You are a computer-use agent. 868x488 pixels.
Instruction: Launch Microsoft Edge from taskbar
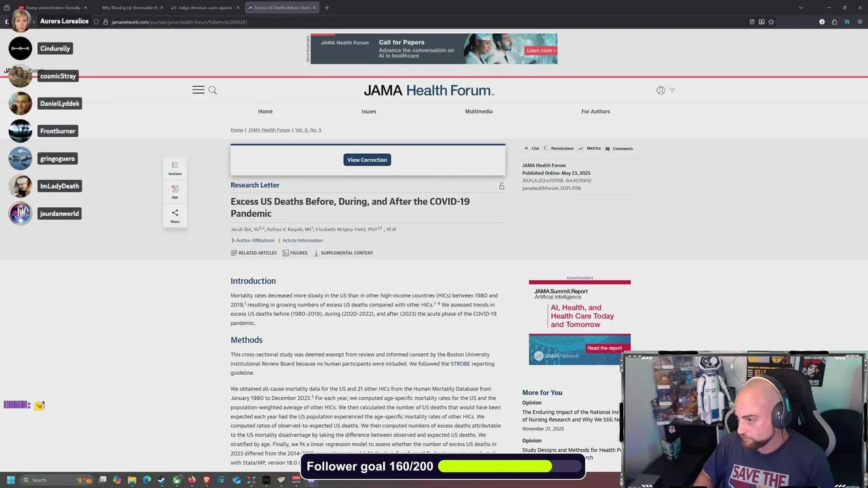tap(147, 480)
